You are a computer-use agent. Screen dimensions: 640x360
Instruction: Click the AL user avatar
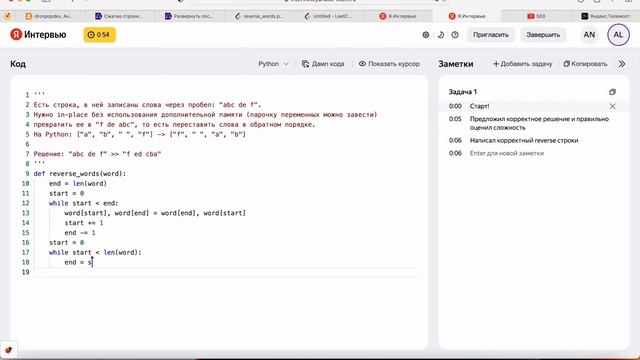click(x=618, y=35)
